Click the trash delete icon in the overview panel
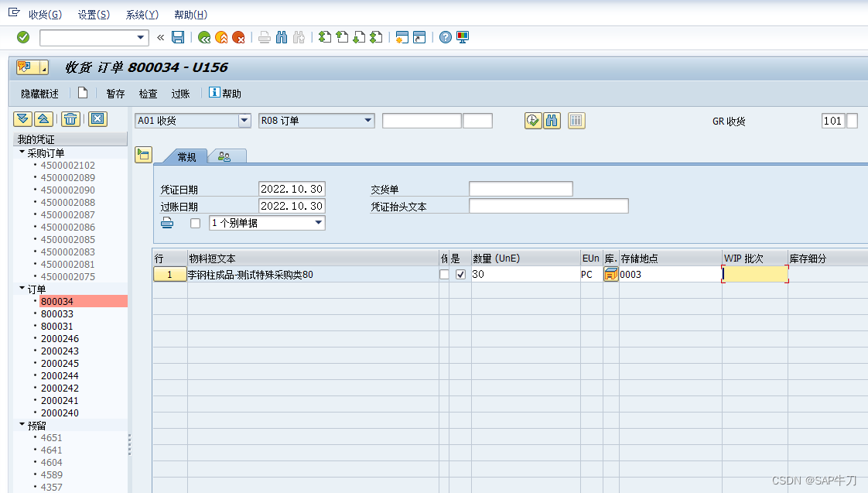Image resolution: width=868 pixels, height=493 pixels. 70,118
